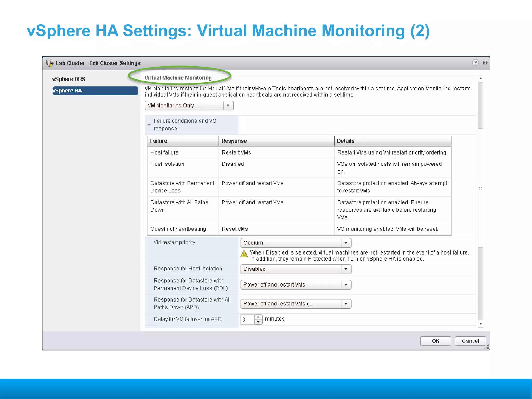Click the VM restart priority label
Screen dimensions: 532x399
pyautogui.click(x=174, y=242)
